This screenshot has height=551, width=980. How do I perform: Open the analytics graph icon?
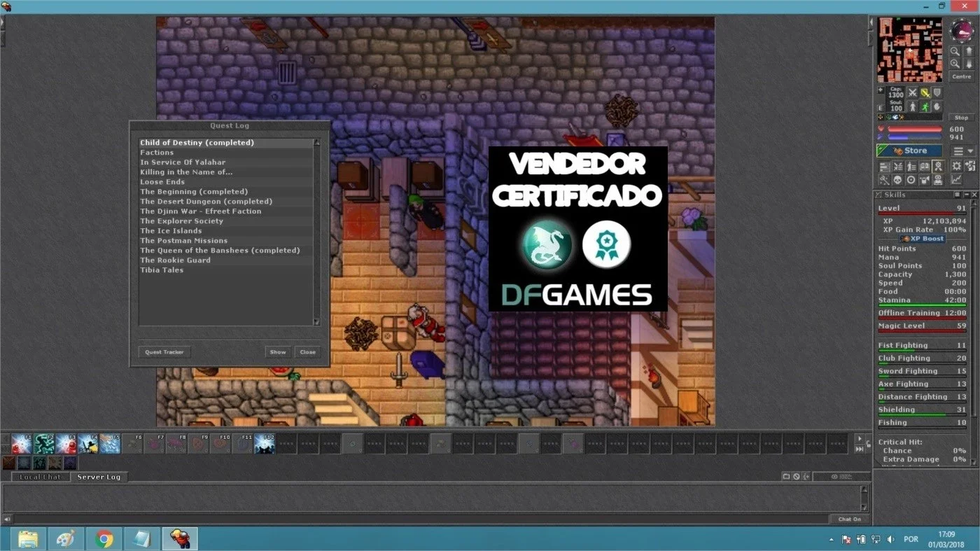pyautogui.click(x=956, y=180)
